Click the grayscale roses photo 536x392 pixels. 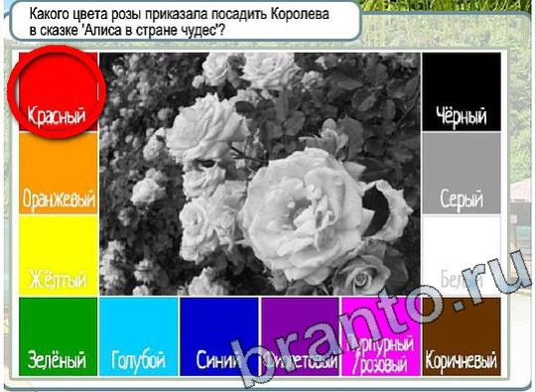tap(260, 174)
